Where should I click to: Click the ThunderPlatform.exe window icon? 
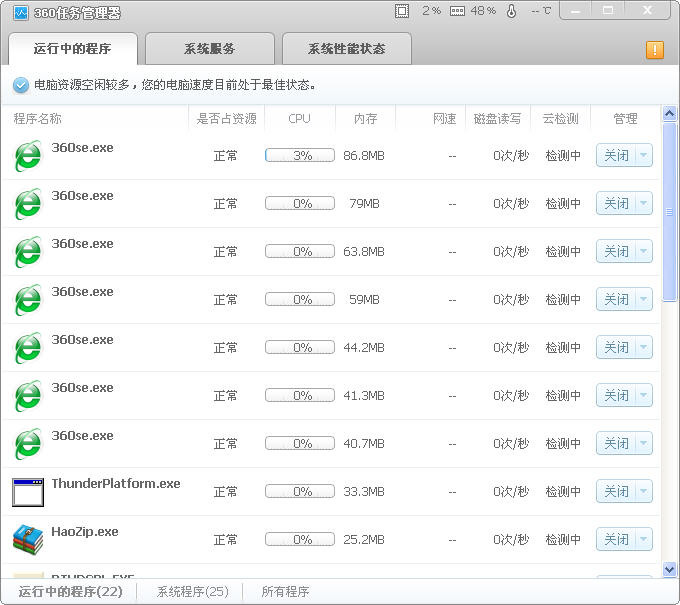tap(28, 492)
